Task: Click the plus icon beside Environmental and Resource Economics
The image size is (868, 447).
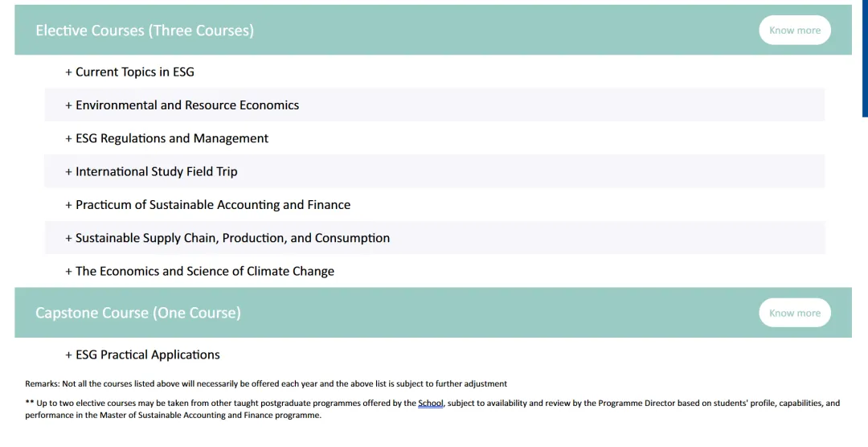Action: click(x=68, y=105)
